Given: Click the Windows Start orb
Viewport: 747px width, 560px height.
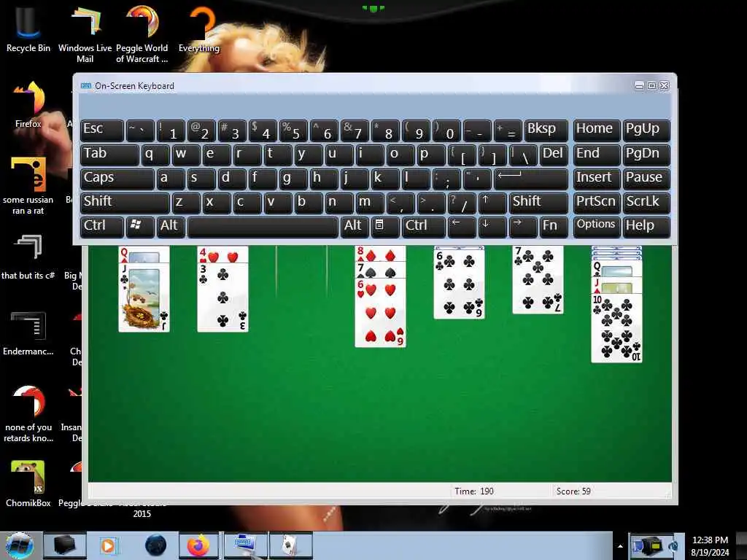Looking at the screenshot, I should point(19,545).
